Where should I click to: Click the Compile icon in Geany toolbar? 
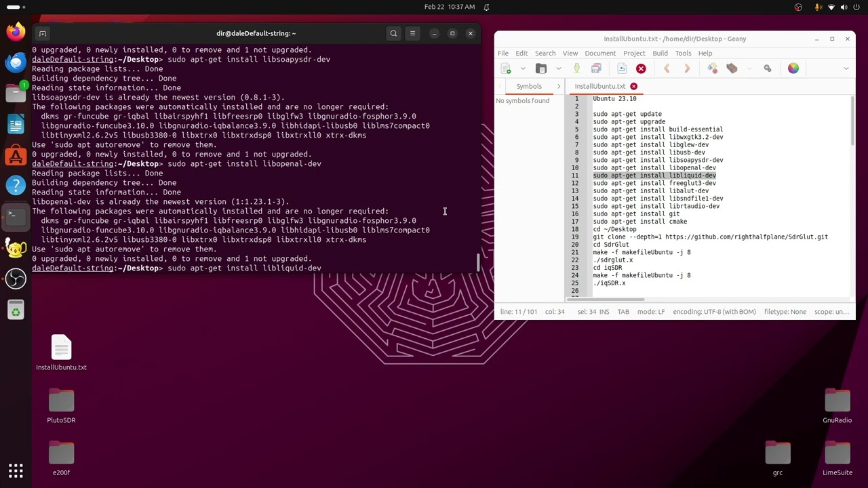[712, 68]
